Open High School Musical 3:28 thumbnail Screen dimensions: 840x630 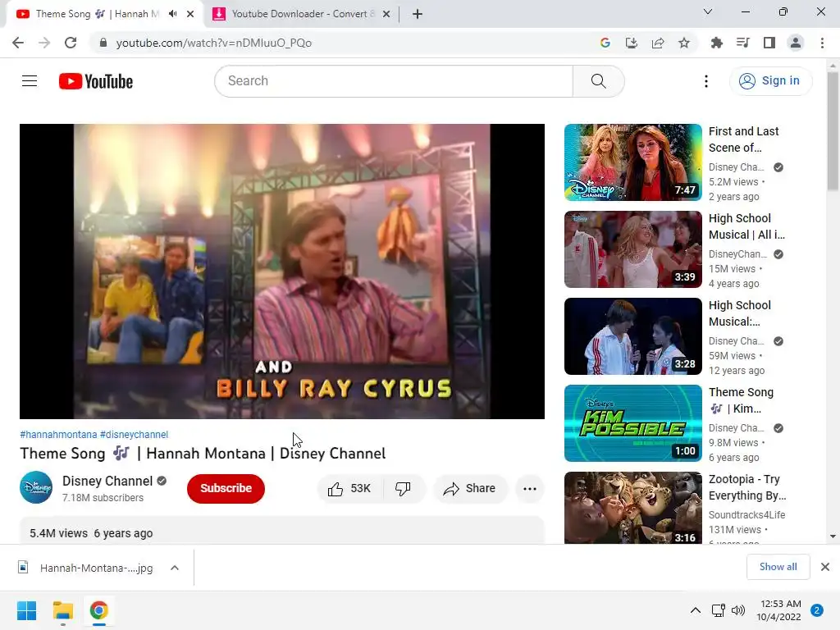pyautogui.click(x=632, y=336)
